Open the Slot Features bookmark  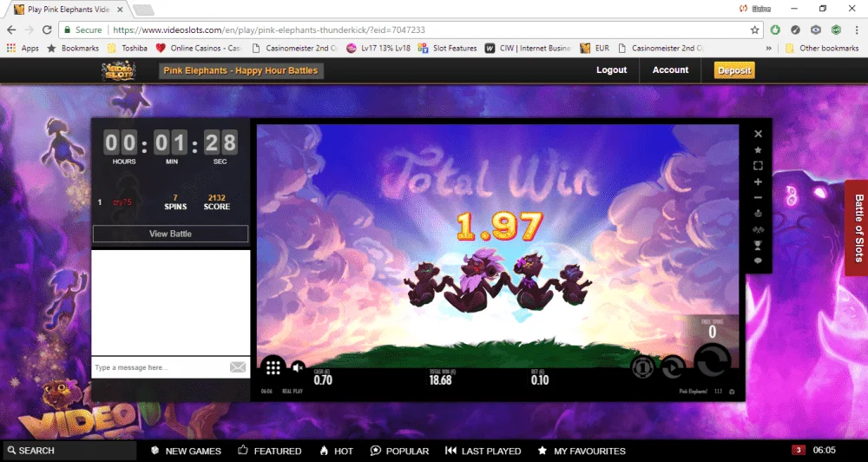(447, 48)
